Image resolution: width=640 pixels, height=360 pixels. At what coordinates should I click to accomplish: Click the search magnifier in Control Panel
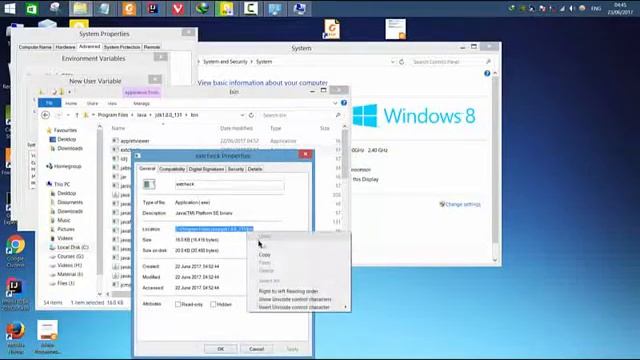pyautogui.click(x=488, y=62)
